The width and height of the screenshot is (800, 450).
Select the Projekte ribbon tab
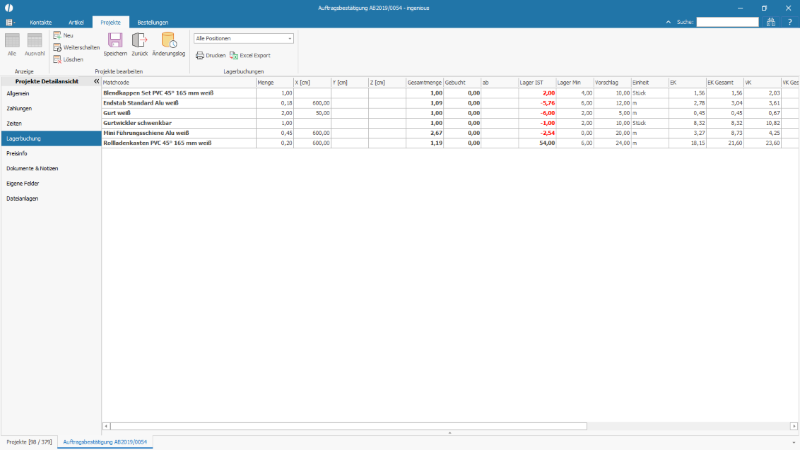point(111,22)
